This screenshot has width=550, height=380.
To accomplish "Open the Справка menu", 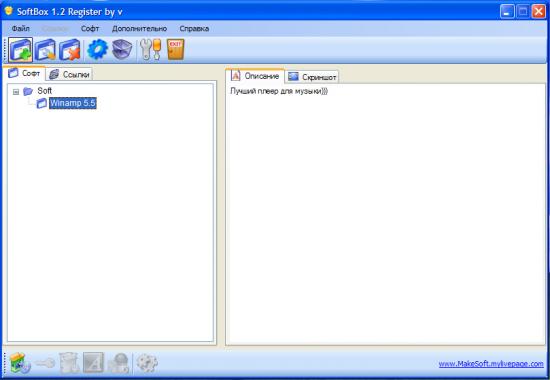I will 194,29.
